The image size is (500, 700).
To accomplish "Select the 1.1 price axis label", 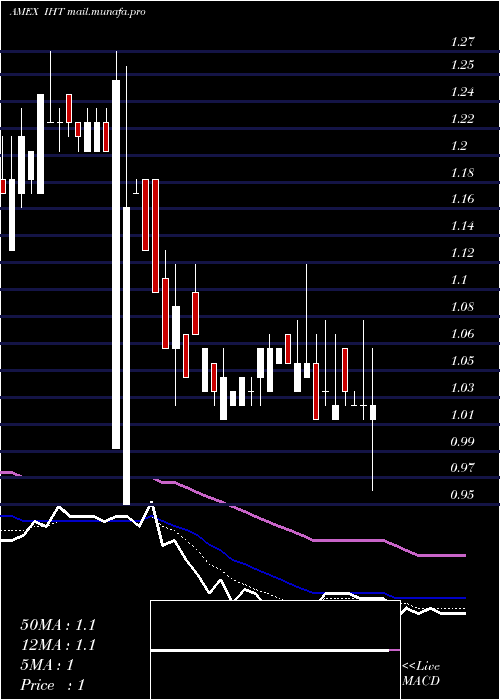I will tap(459, 280).
